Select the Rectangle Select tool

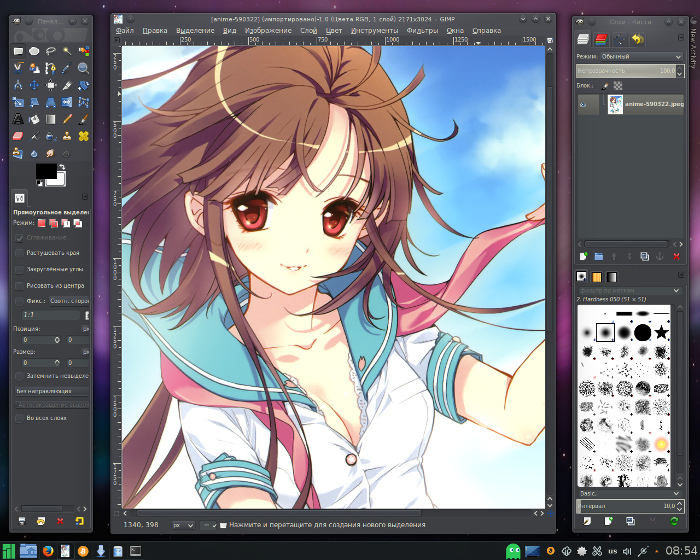(18, 51)
